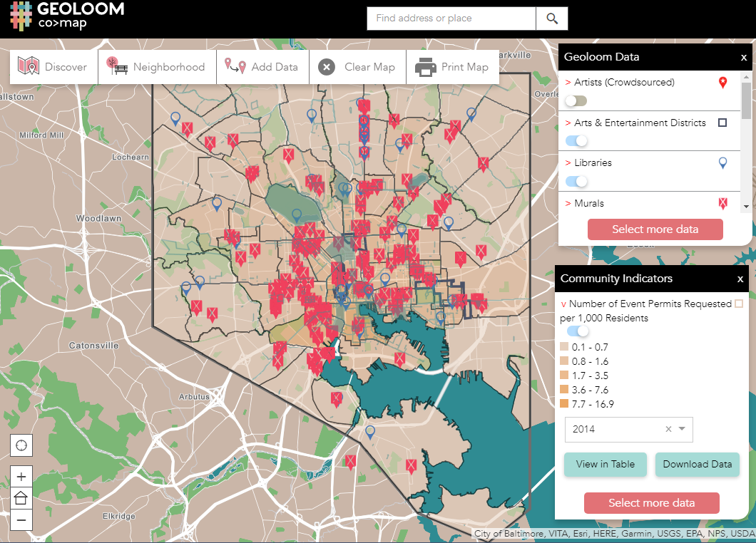The height and width of the screenshot is (543, 756).
Task: Click the Murals symbol icon
Action: coord(723,203)
